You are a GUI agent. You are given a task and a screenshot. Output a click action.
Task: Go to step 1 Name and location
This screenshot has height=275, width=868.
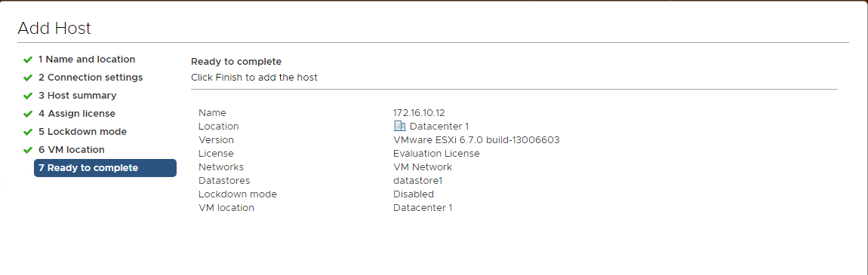86,59
